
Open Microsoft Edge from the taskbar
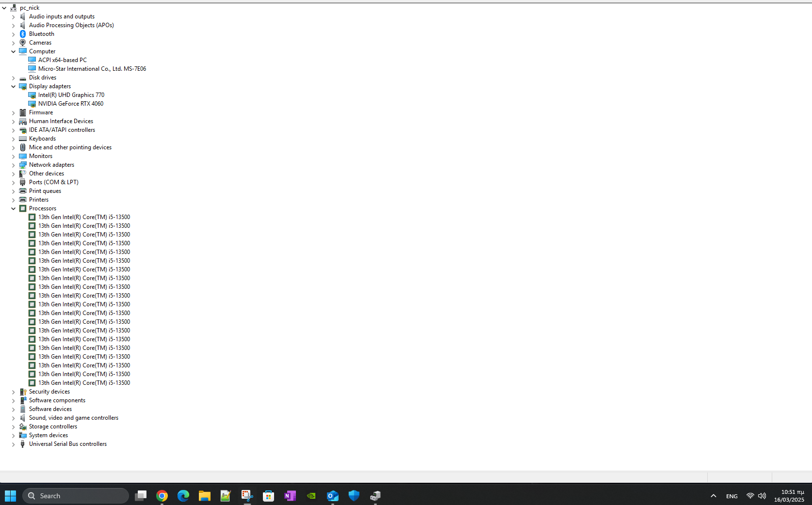183,496
